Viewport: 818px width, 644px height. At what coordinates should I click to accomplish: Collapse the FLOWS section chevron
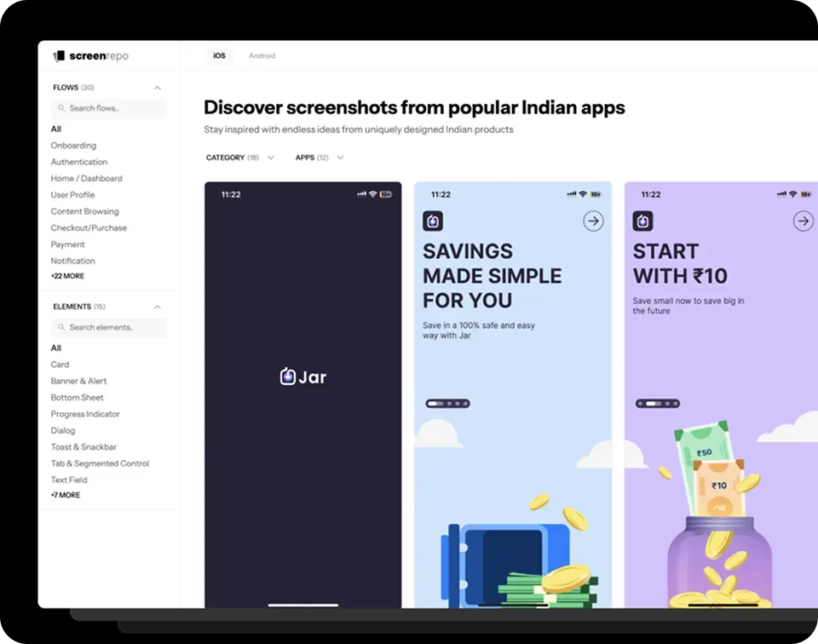158,88
